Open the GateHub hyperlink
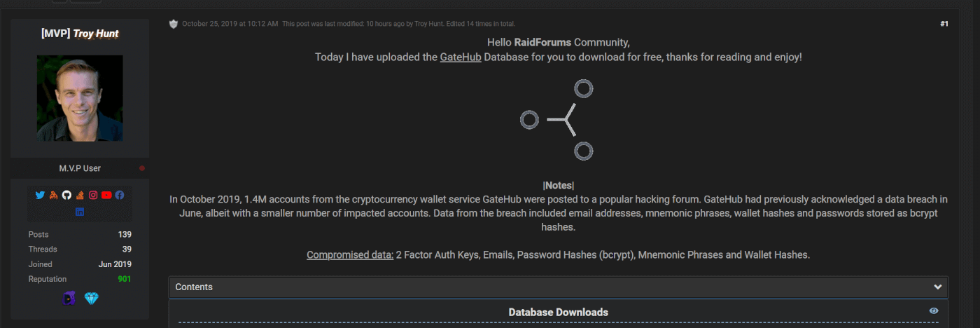The image size is (980, 328). pyautogui.click(x=461, y=57)
